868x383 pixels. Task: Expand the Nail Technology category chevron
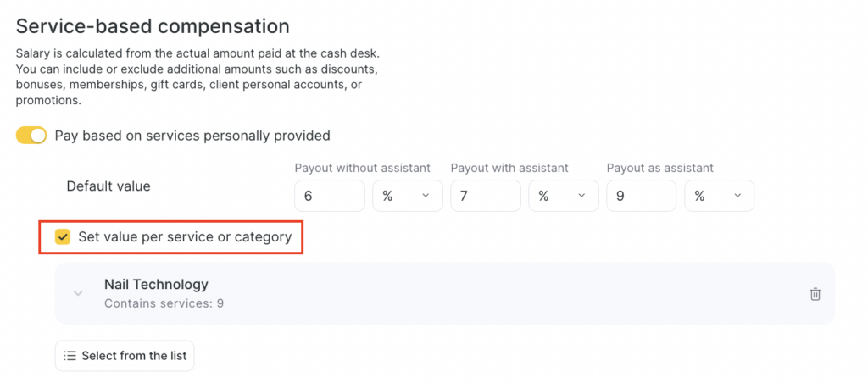click(x=78, y=293)
